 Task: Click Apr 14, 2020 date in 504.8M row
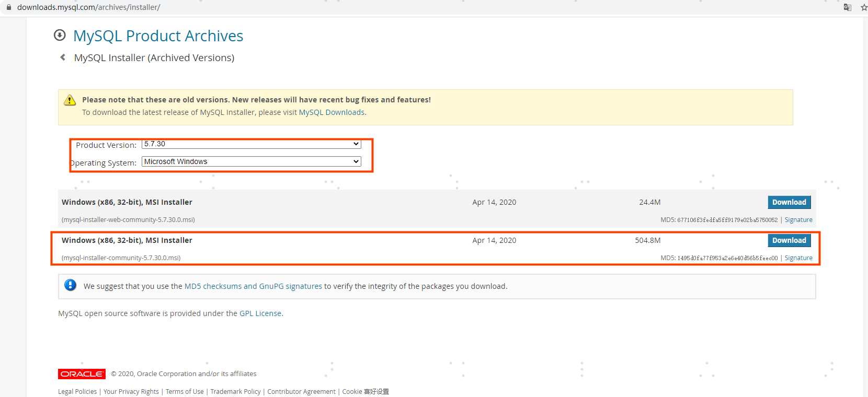tap(494, 240)
